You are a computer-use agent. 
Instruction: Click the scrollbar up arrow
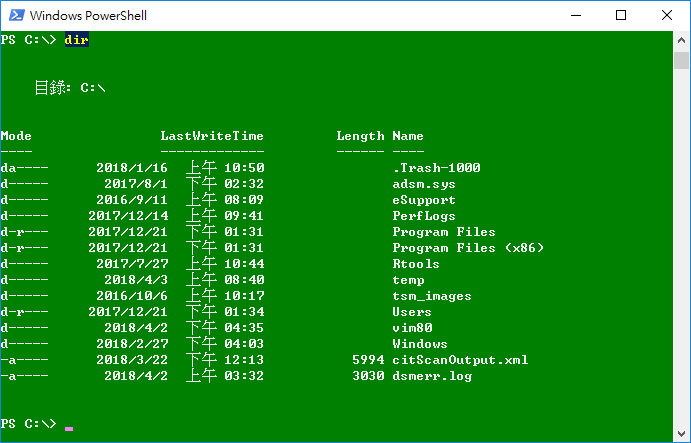(681, 40)
